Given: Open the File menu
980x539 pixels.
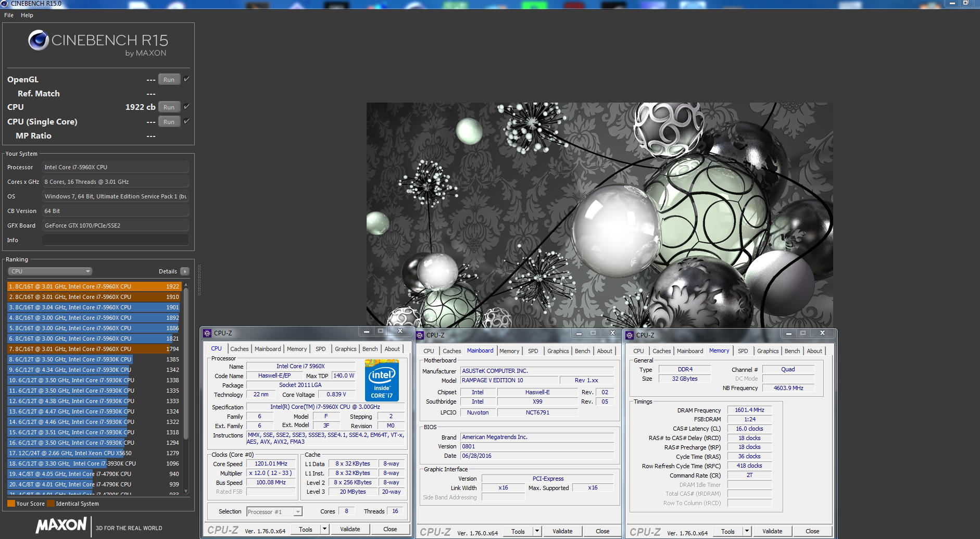Looking at the screenshot, I should click(9, 15).
